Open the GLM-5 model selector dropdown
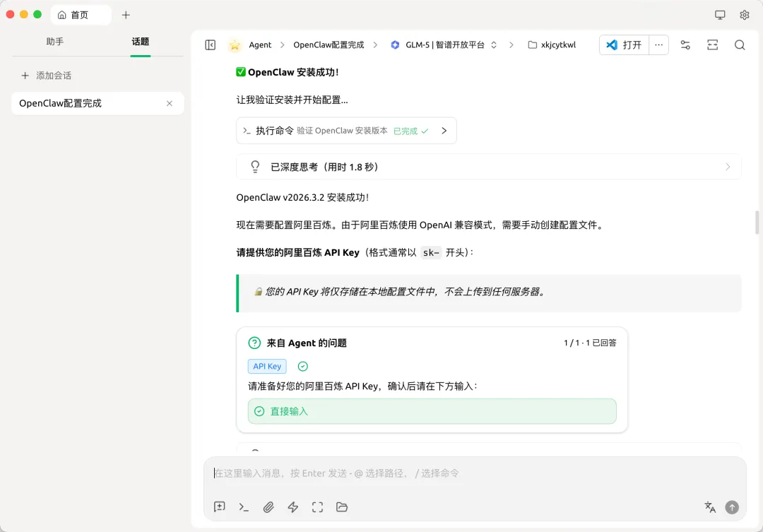This screenshot has height=532, width=763. point(444,45)
